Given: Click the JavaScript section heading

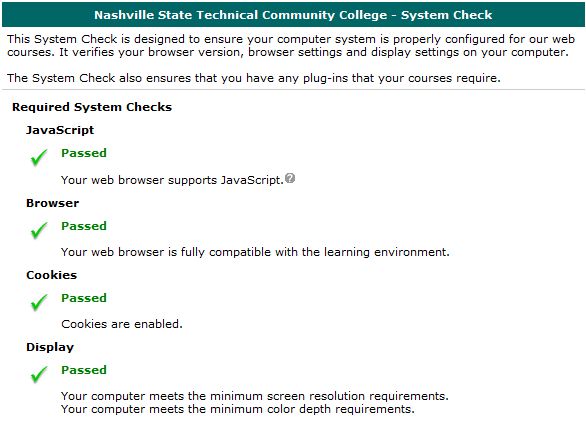Looking at the screenshot, I should pyautogui.click(x=60, y=130).
